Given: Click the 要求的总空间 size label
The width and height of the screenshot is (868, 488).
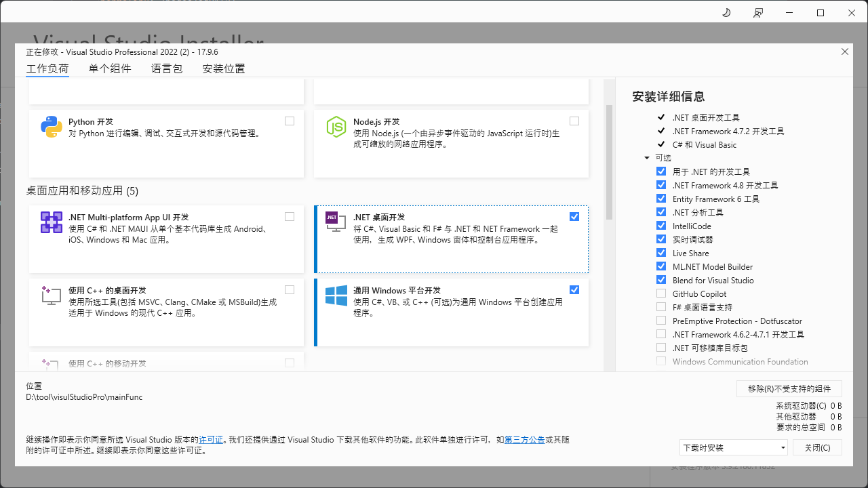Looking at the screenshot, I should tap(801, 428).
